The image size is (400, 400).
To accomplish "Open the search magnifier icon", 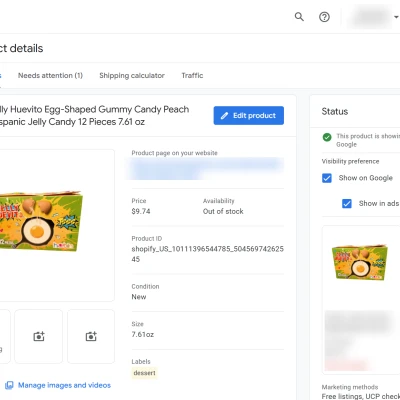I will (x=299, y=17).
